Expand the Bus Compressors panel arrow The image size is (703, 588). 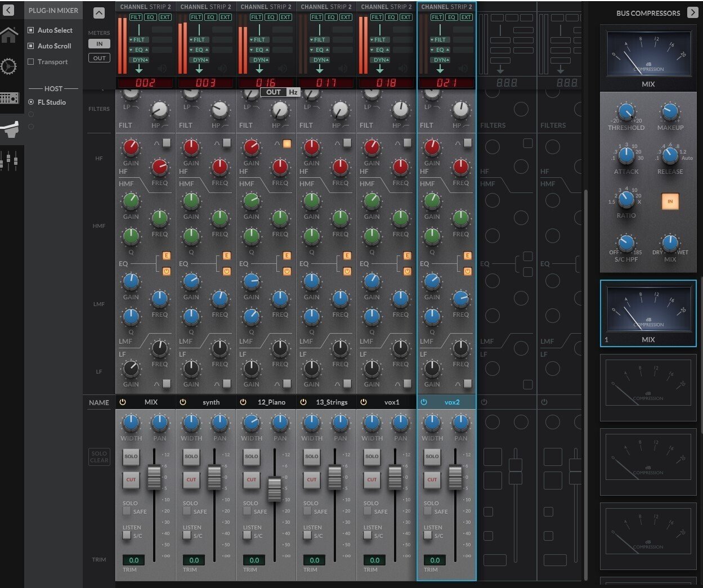click(x=693, y=12)
